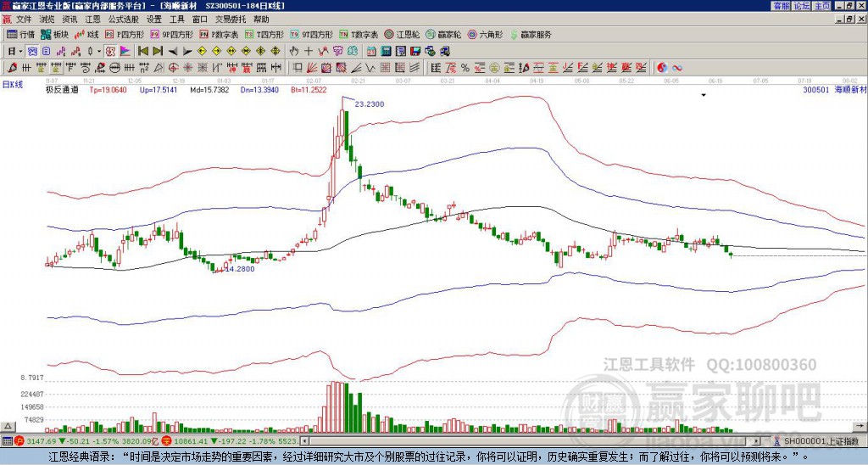868x465 pixels.
Task: Click the small black dropdown triangle on the chart
Action: click(x=704, y=95)
